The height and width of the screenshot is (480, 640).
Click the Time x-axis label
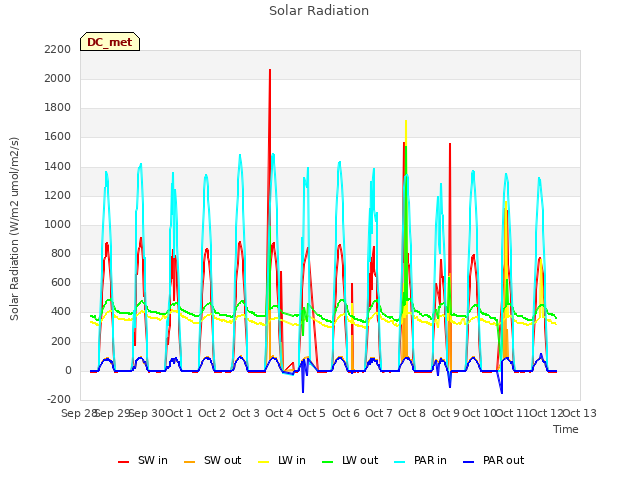(x=565, y=429)
